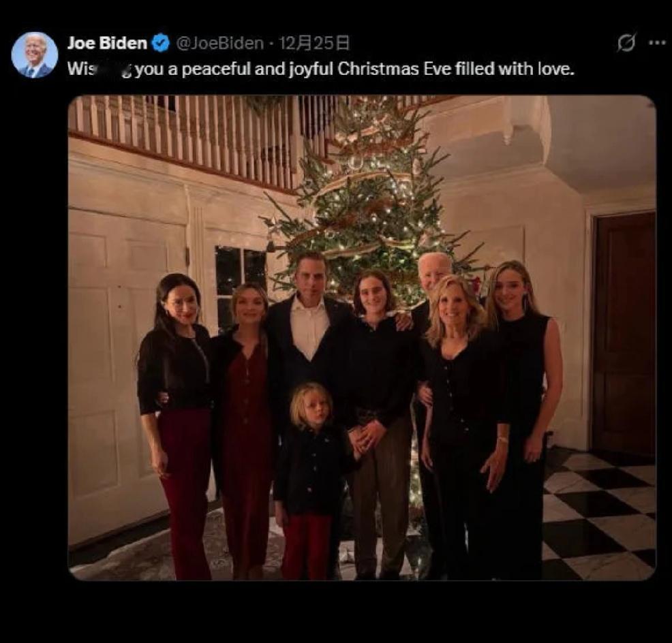The width and height of the screenshot is (672, 643).
Task: Open the 12月25日 post timestamp
Action: pos(314,44)
